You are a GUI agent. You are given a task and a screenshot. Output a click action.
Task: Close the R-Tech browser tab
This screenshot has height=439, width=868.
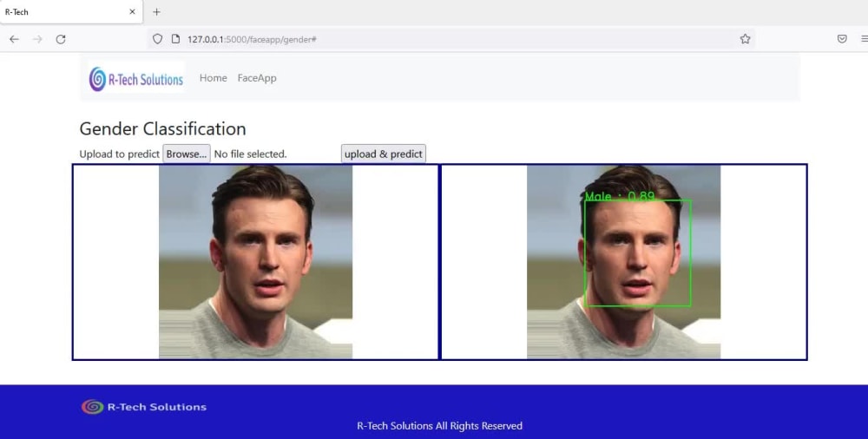pyautogui.click(x=132, y=11)
